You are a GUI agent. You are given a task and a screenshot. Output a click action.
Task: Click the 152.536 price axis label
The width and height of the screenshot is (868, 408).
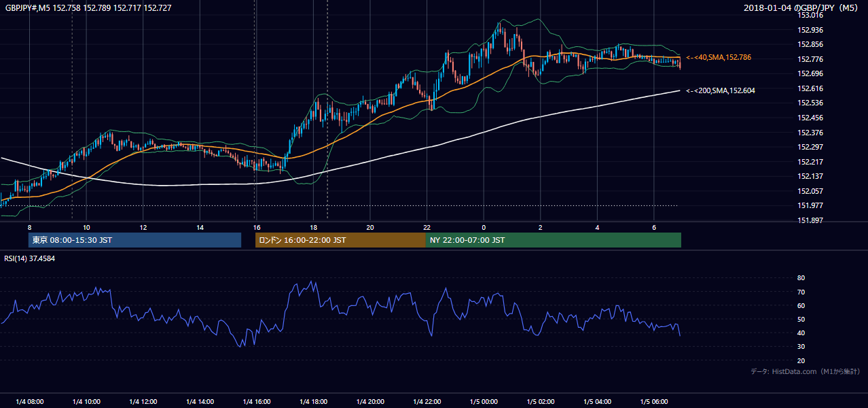(811, 103)
